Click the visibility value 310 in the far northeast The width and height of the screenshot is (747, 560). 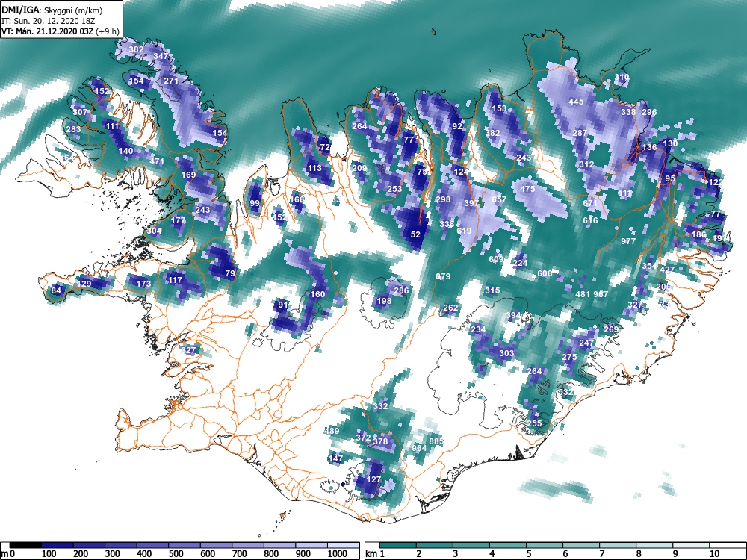pyautogui.click(x=622, y=77)
